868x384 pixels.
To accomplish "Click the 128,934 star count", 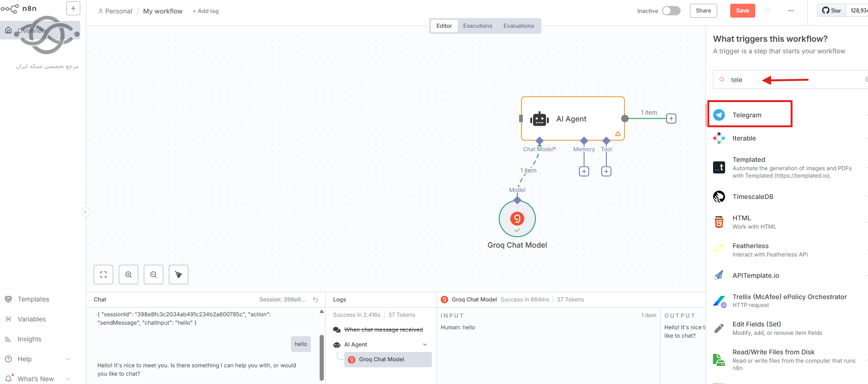I will [859, 10].
